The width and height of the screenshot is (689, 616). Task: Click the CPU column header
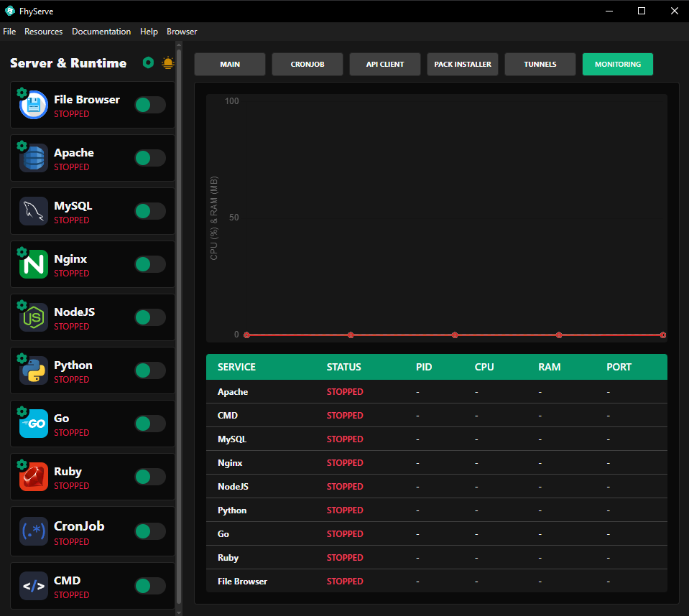point(484,367)
